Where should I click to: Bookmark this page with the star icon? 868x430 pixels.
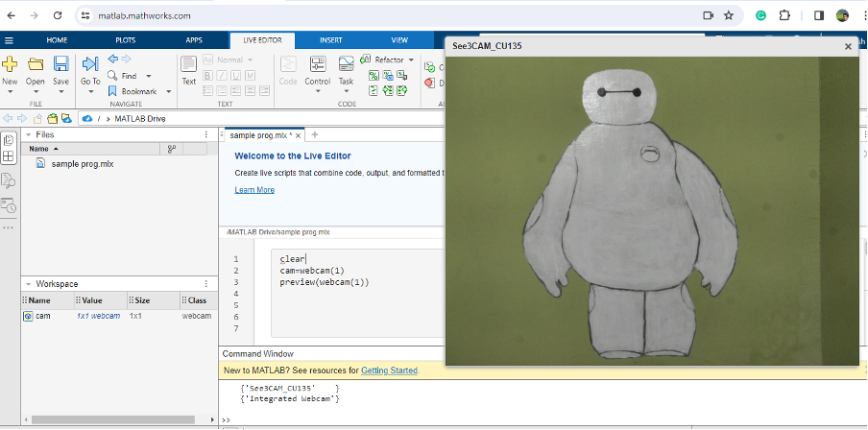tap(729, 15)
